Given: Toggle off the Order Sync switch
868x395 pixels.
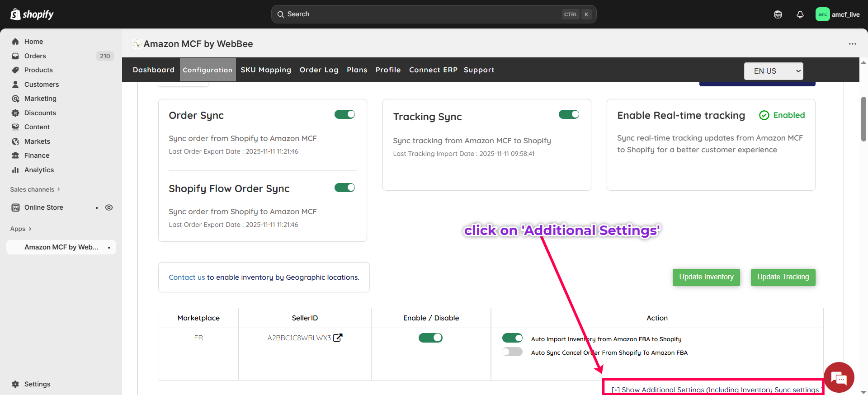Looking at the screenshot, I should click(344, 114).
